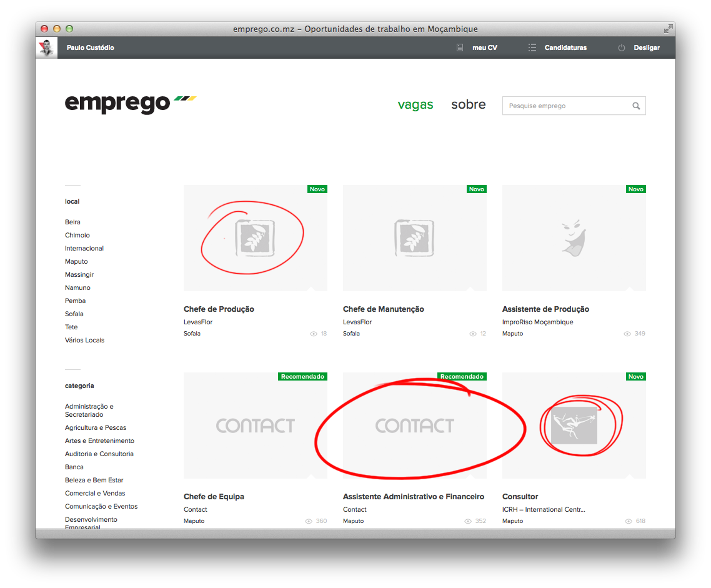Focus the Pesquise emprego search field
Image resolution: width=711 pixels, height=588 pixels.
point(574,106)
